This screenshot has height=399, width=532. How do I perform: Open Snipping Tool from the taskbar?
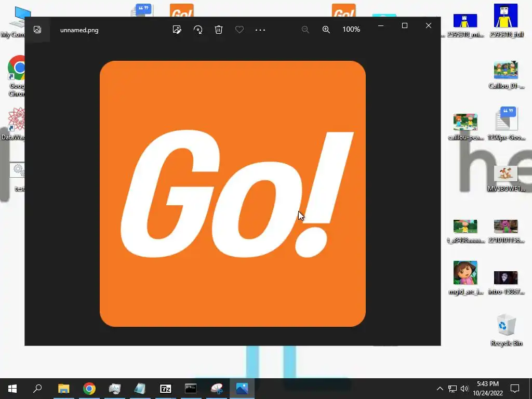217,389
